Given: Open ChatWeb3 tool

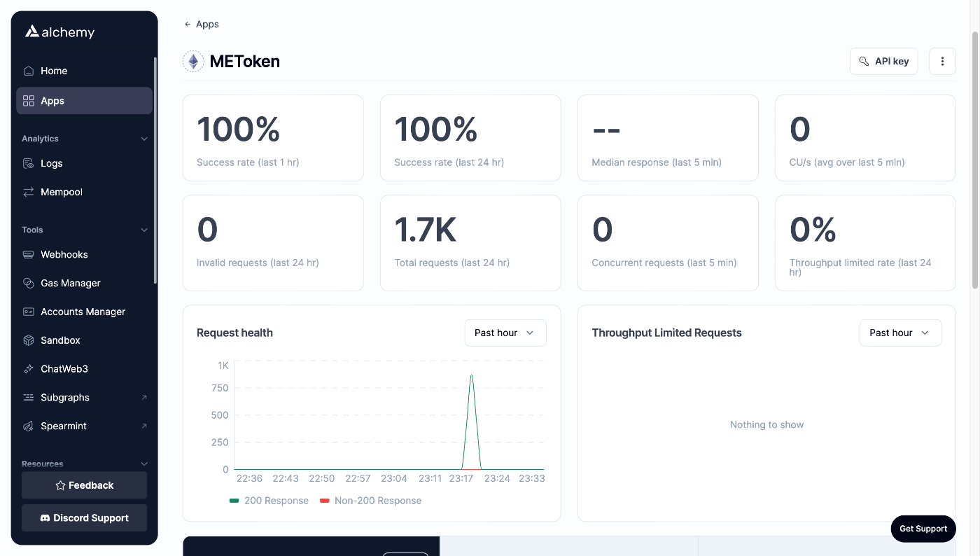Looking at the screenshot, I should pos(84,369).
